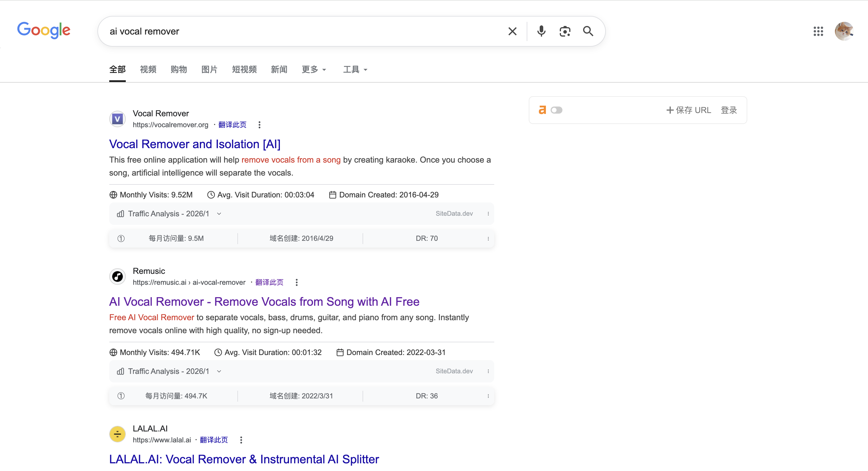Screen dimensions: 868x471
Task: Click into the search text field
Action: (x=303, y=31)
